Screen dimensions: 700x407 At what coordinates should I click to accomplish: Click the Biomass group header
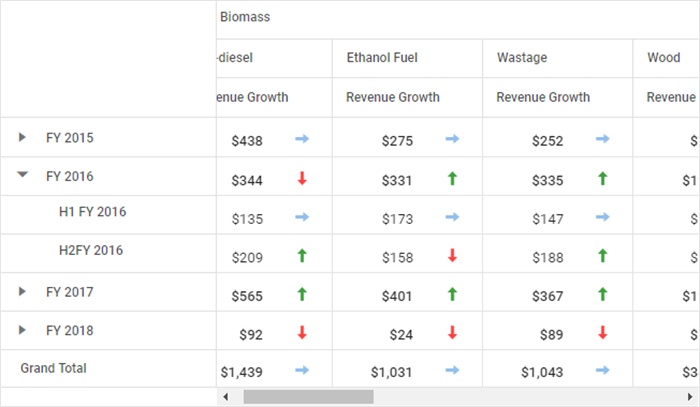tap(245, 18)
